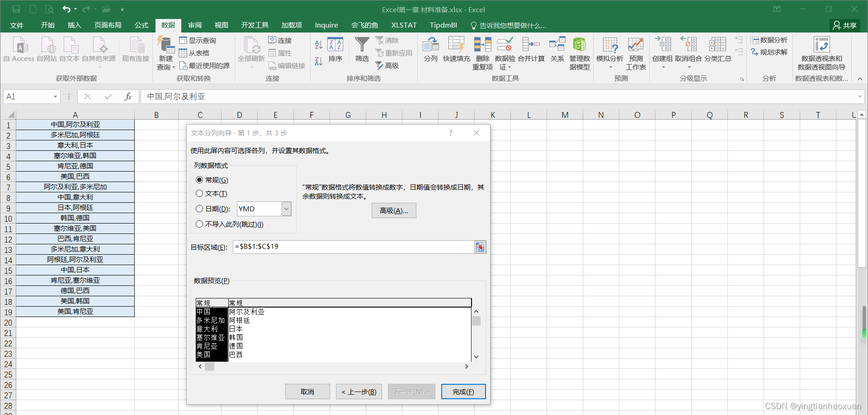
Task: Click data preview vertical scroll down arrow
Action: [476, 357]
